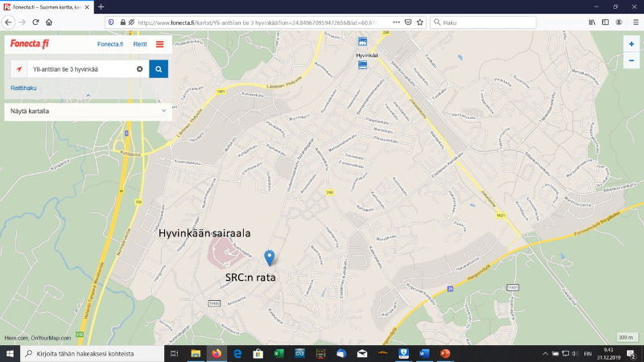
Task: Click the Yli-anttilan tie search input field
Action: point(80,69)
